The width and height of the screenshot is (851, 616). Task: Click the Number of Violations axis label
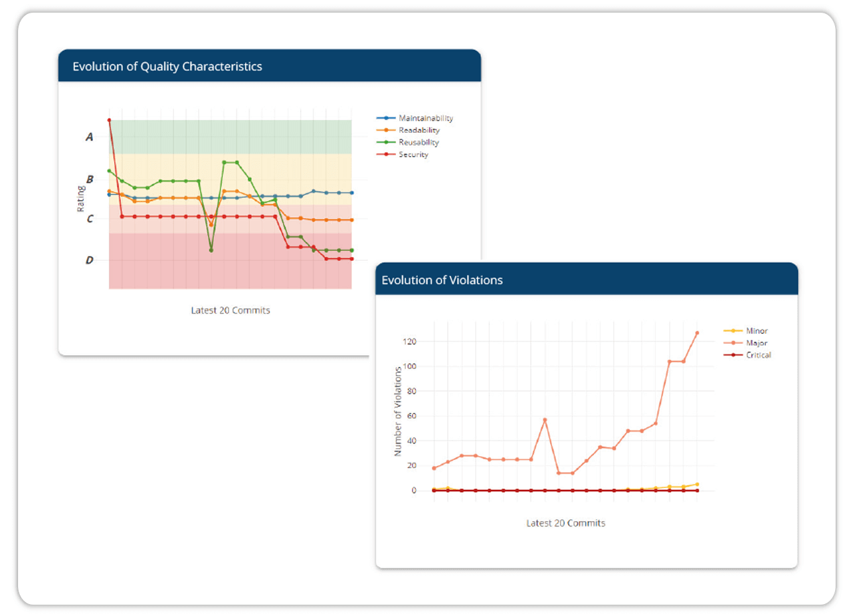click(x=398, y=410)
